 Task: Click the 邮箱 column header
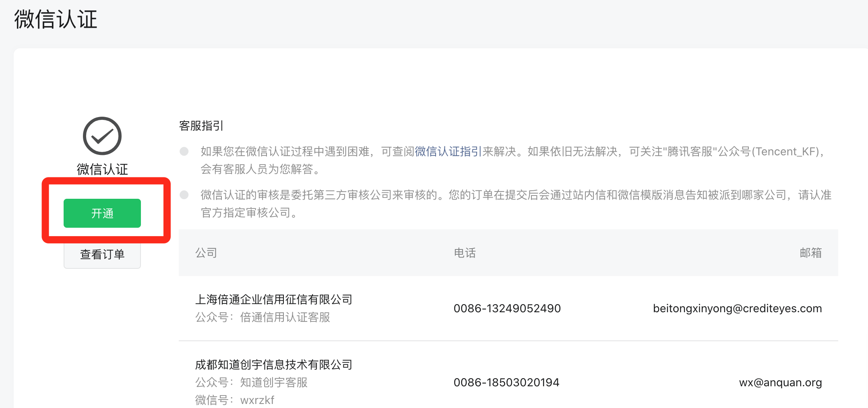pyautogui.click(x=811, y=253)
